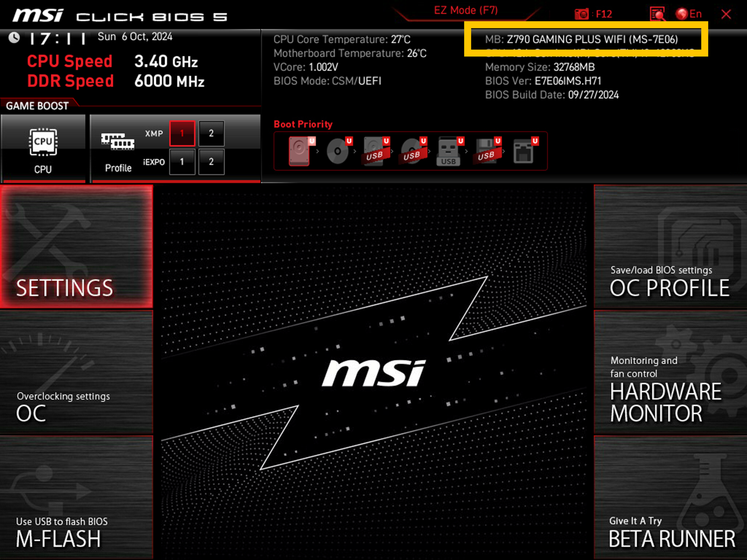Click the F12 screenshot camera icon
Image resolution: width=747 pixels, height=560 pixels.
point(582,14)
